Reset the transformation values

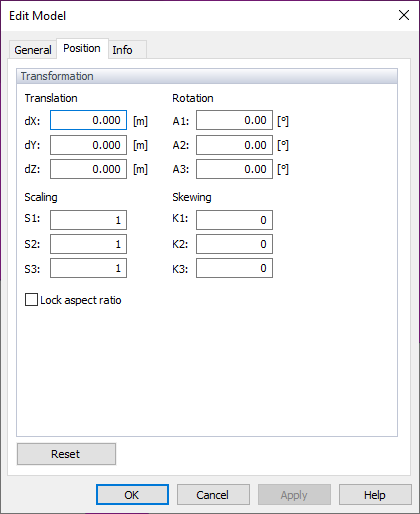coord(66,454)
